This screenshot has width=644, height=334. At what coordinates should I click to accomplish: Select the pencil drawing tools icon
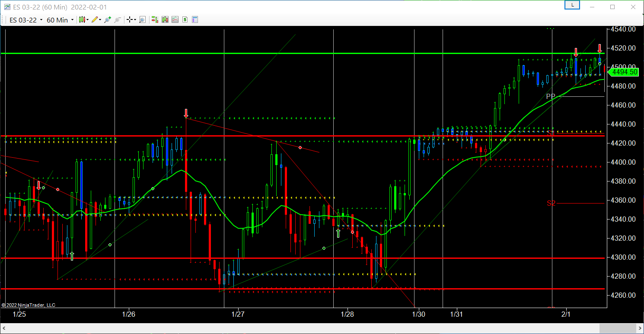coord(95,19)
